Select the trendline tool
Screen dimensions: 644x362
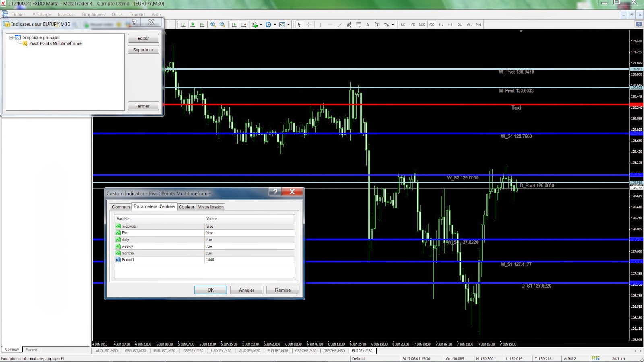click(340, 25)
